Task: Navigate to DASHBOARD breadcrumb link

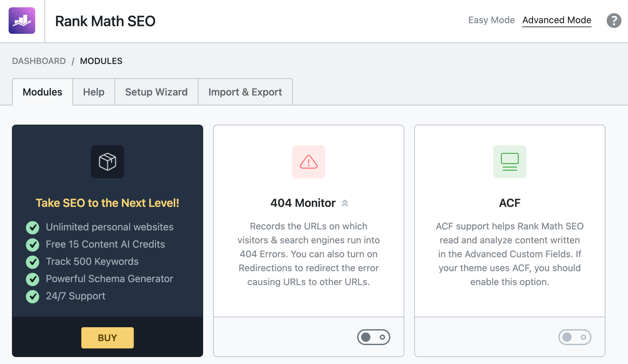Action: (x=39, y=61)
